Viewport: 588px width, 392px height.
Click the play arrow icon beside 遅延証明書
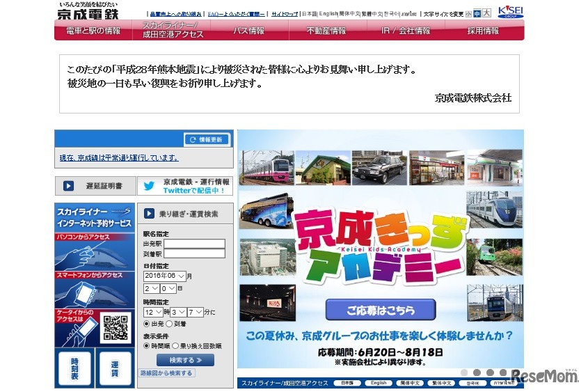coord(68,186)
